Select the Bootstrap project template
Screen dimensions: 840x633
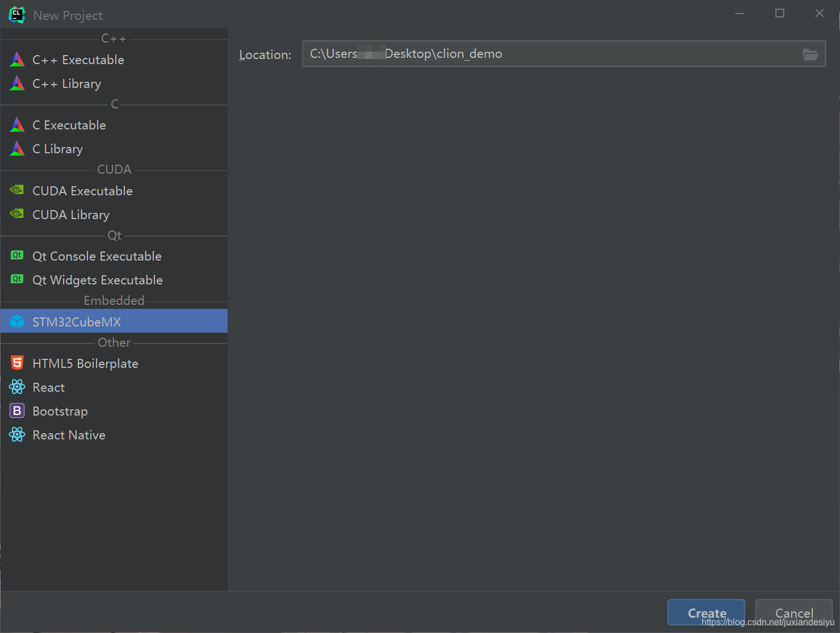[x=114, y=411]
